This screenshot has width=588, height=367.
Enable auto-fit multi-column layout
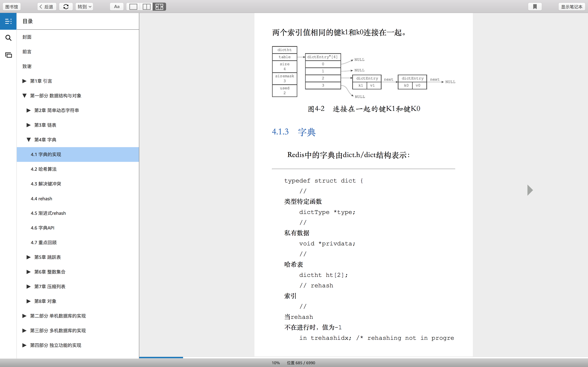point(159,7)
